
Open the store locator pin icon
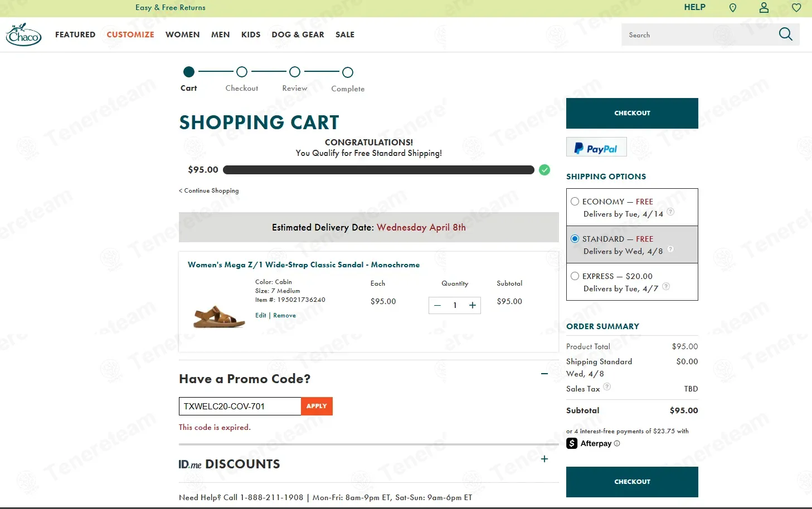click(733, 8)
